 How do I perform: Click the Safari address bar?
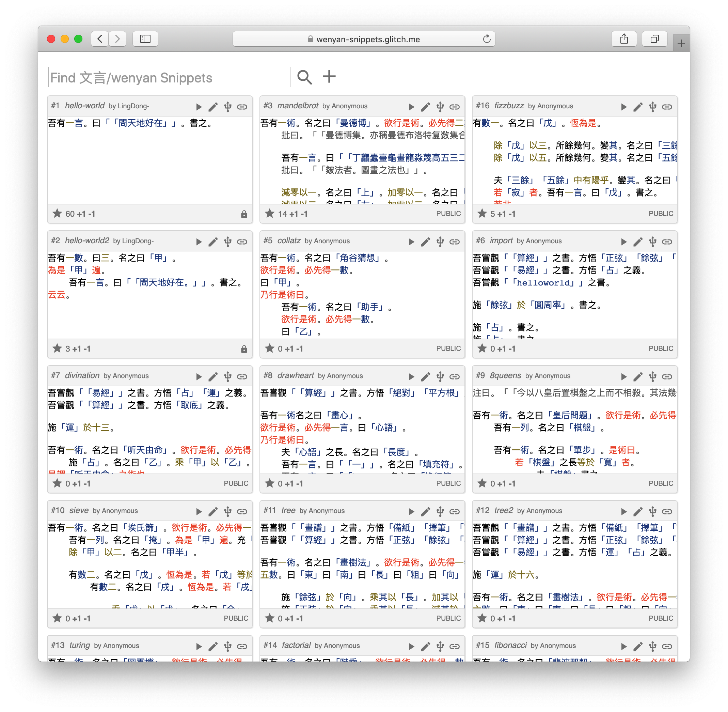[x=364, y=39]
